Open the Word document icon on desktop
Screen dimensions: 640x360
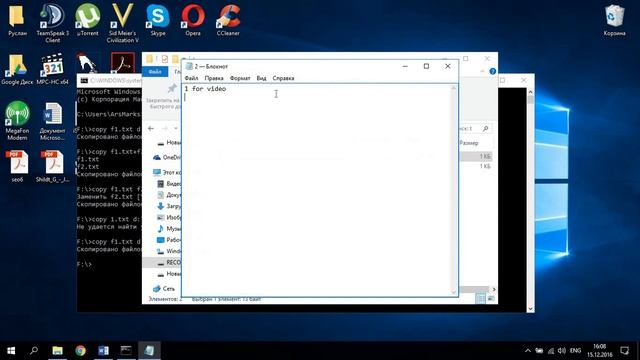tap(53, 120)
